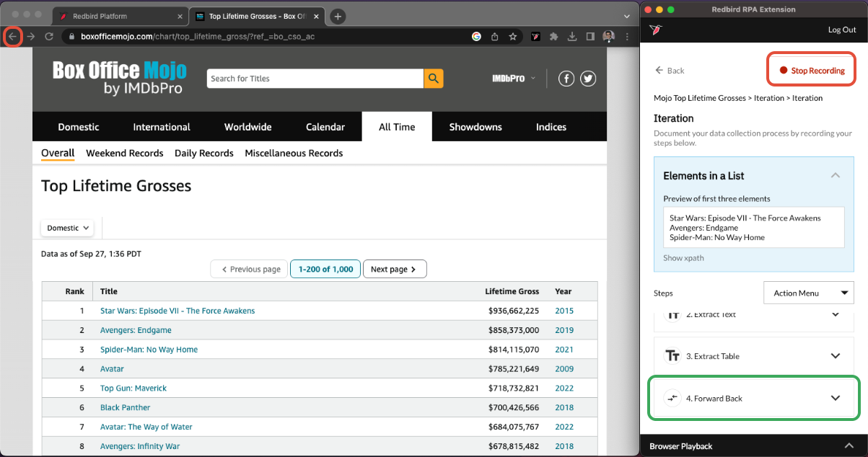868x457 pixels.
Task: Select the Overall sub-tab
Action: pyautogui.click(x=58, y=153)
